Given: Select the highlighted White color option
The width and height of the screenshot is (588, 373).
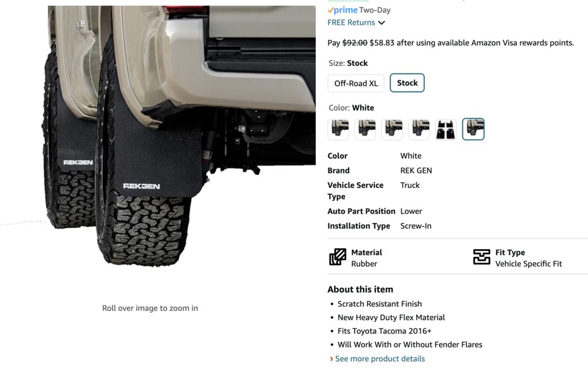Looking at the screenshot, I should [x=473, y=129].
